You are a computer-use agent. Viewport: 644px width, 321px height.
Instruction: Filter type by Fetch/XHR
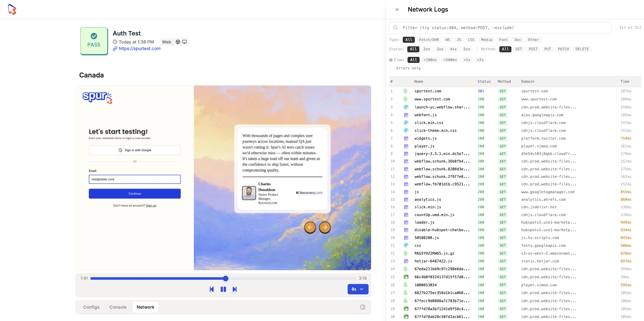pyautogui.click(x=429, y=40)
